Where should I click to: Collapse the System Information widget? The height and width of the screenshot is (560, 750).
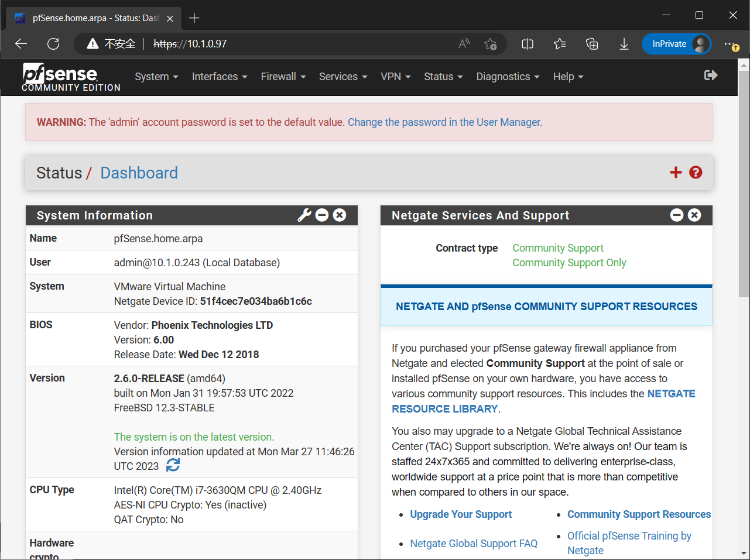click(322, 215)
